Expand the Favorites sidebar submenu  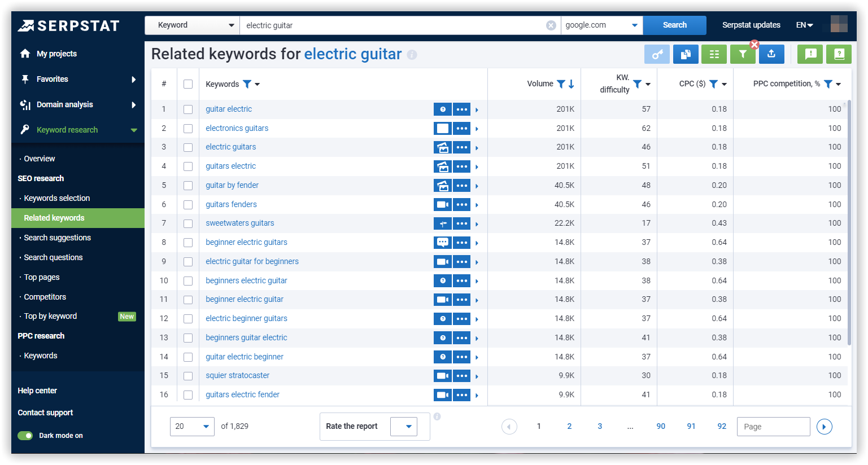tap(134, 80)
